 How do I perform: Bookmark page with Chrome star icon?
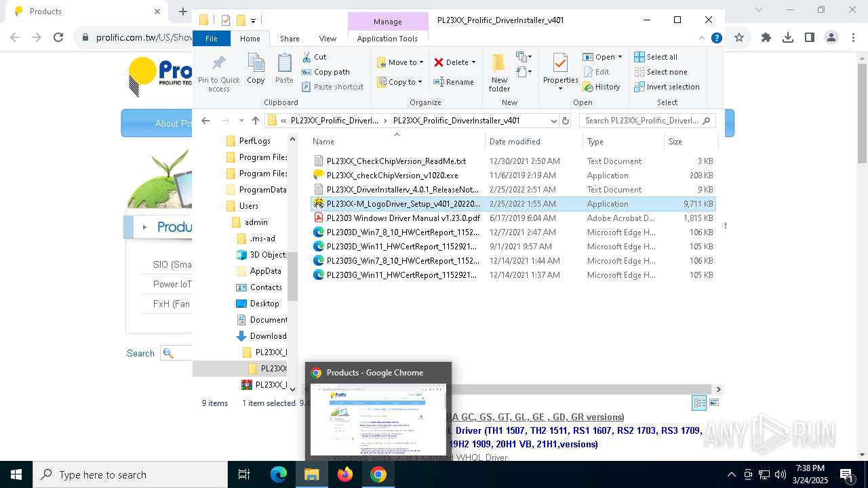click(739, 38)
